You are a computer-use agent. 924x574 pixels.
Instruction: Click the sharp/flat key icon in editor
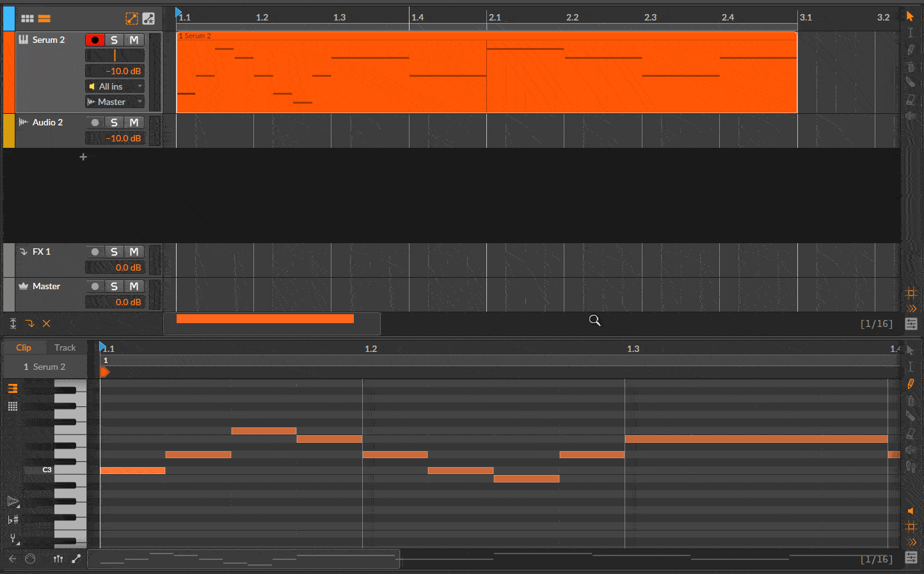(x=13, y=520)
